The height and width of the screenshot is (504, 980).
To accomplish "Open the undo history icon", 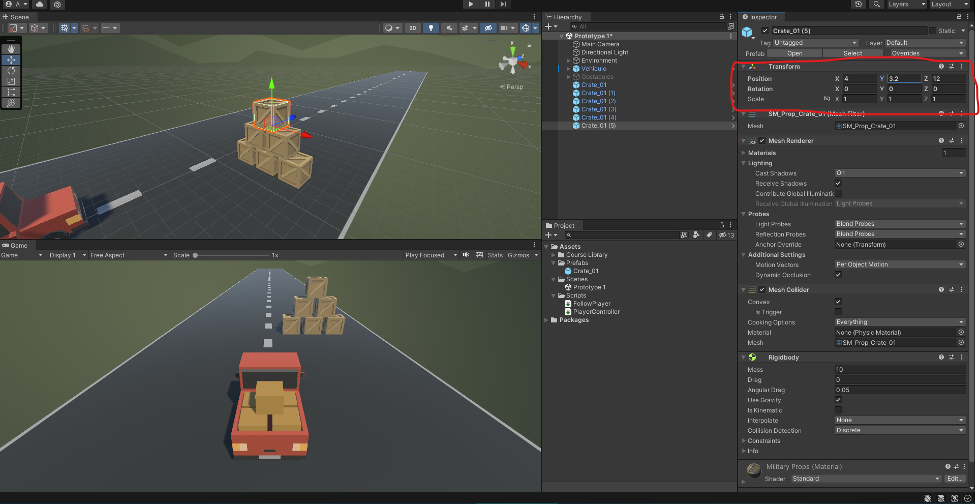I will (859, 4).
